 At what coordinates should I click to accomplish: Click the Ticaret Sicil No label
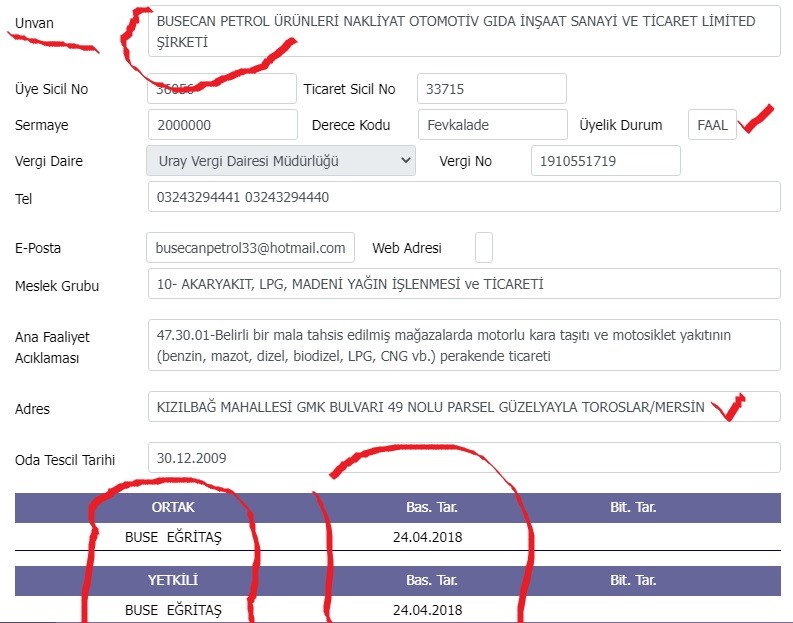point(349,89)
